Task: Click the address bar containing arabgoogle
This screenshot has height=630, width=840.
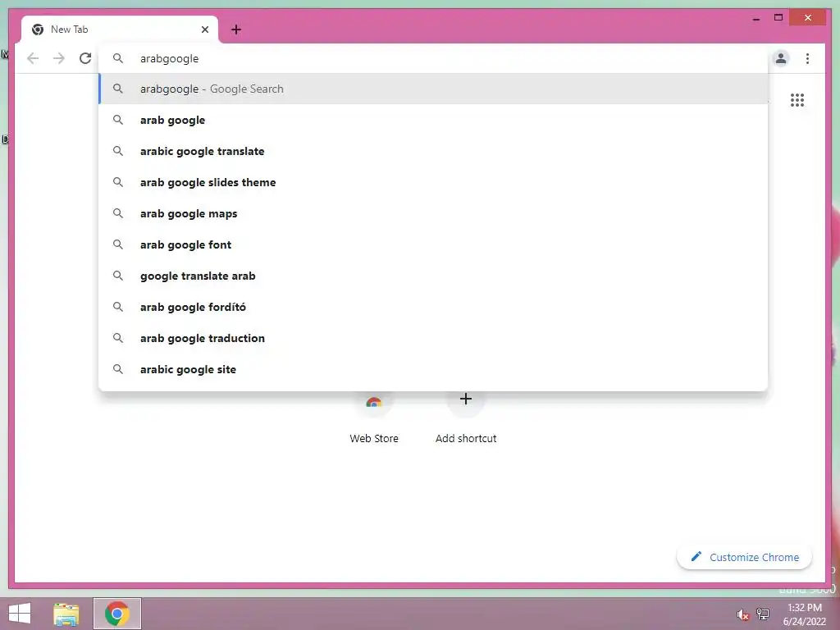Action: [433, 58]
